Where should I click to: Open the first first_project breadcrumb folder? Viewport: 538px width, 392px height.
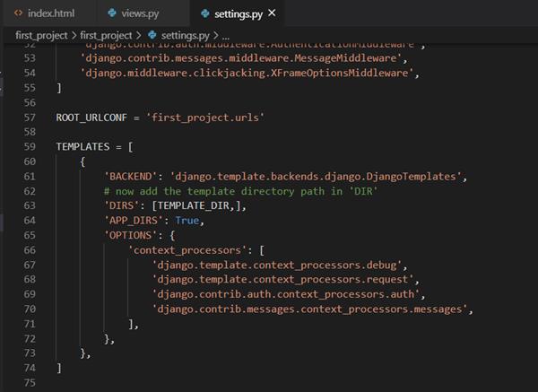tap(41, 35)
